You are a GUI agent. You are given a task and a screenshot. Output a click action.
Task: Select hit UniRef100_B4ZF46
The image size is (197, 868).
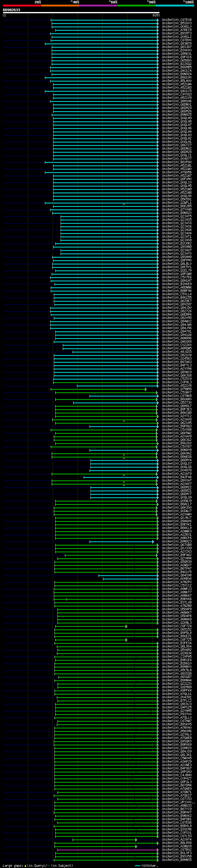click(x=177, y=478)
